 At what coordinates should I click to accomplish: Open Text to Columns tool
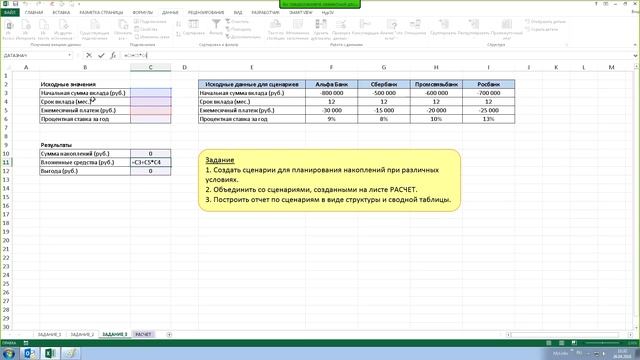coord(276,29)
